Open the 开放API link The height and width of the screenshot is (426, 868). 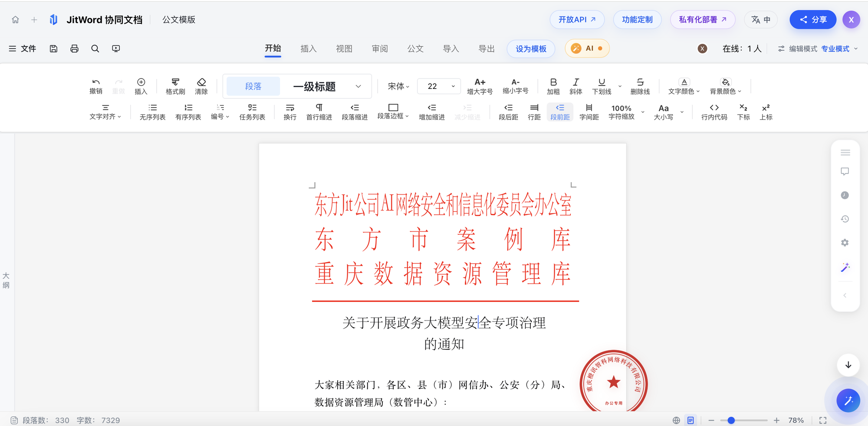(x=577, y=20)
